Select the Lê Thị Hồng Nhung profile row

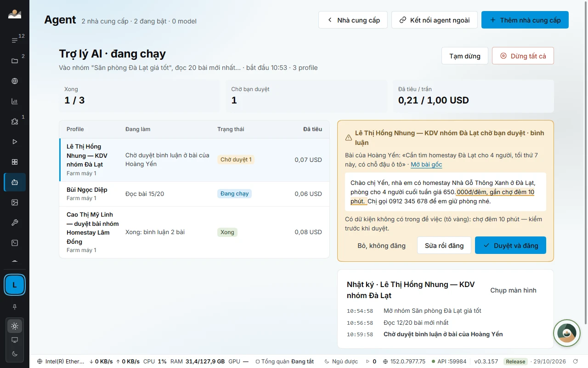194,160
